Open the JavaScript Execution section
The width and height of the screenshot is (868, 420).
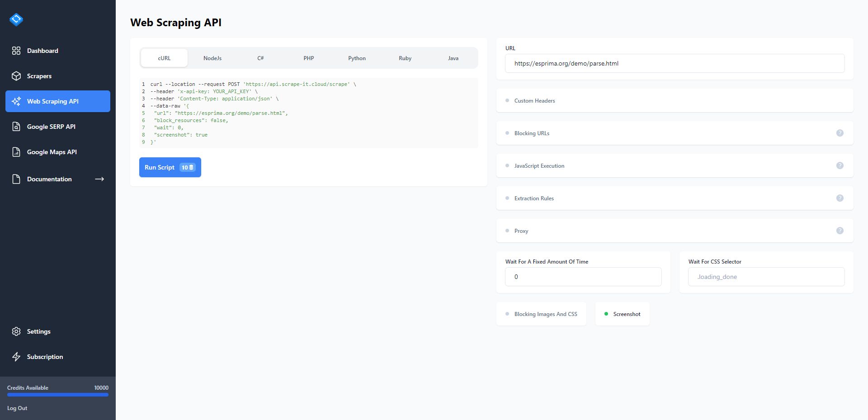(x=539, y=165)
